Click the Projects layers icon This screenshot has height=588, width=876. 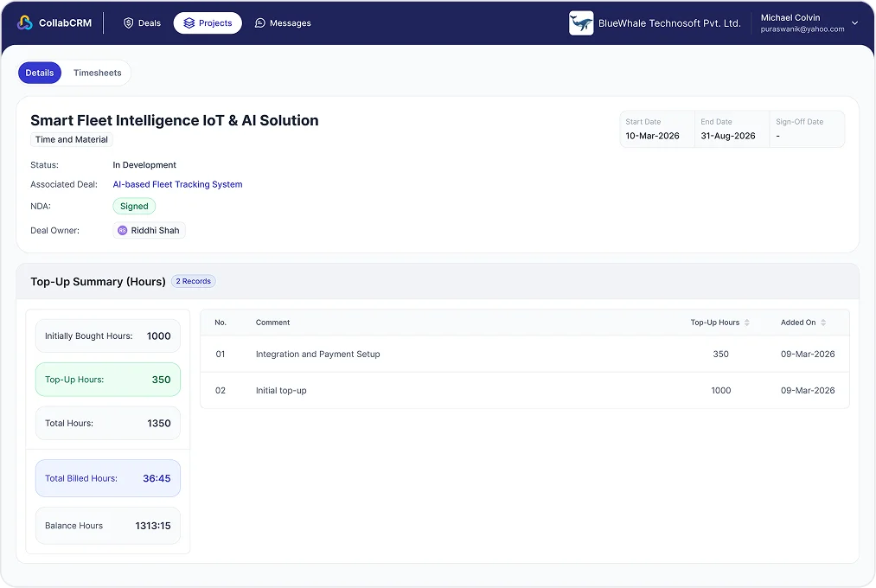tap(189, 22)
